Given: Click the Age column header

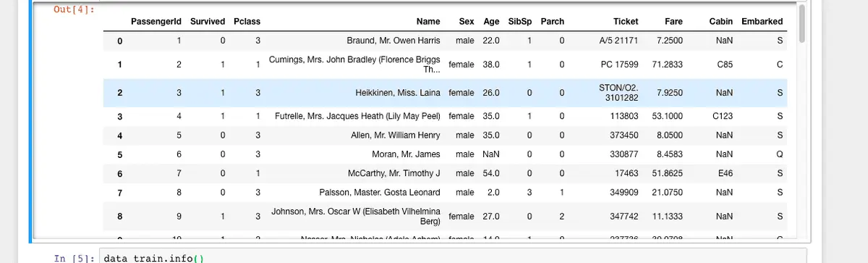Looking at the screenshot, I should tap(491, 22).
